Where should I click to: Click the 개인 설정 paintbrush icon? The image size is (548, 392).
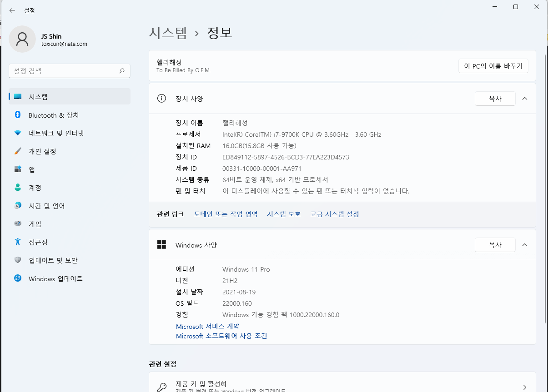(18, 151)
